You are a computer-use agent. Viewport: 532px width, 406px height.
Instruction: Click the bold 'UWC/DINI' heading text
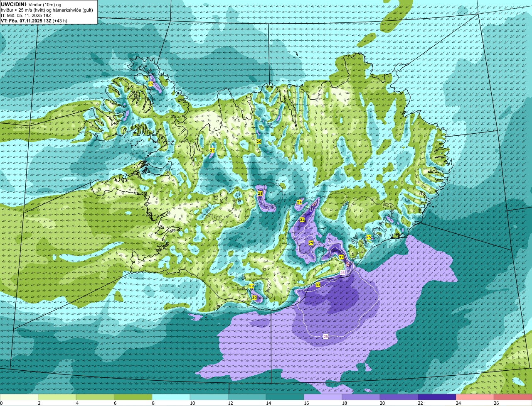13,4
